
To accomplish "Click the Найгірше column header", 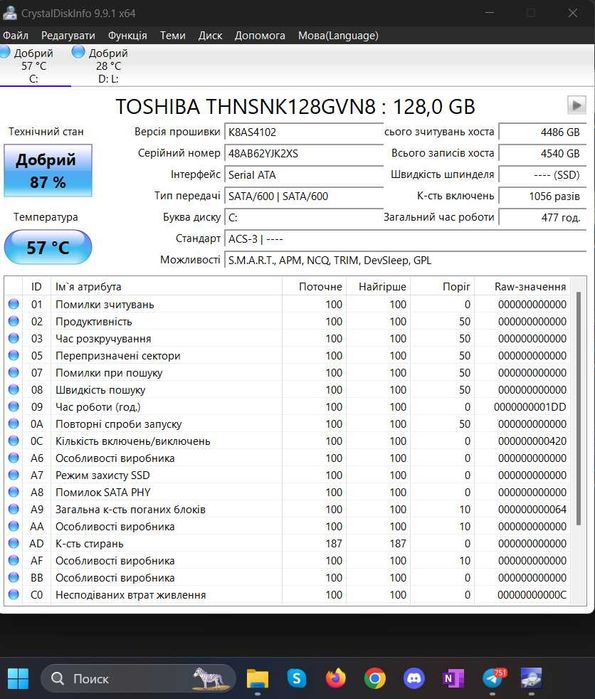I will tap(378, 287).
